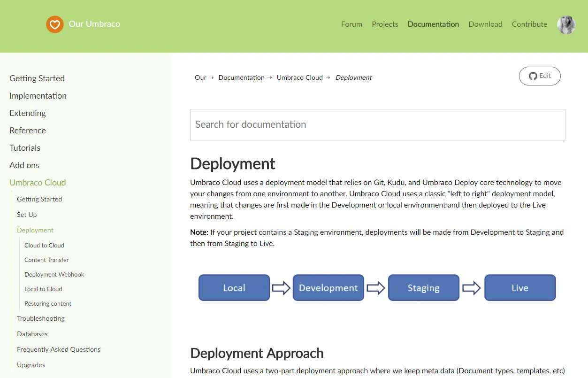Expand the Troubleshooting sidebar entry
This screenshot has height=378, width=588.
[x=40, y=318]
